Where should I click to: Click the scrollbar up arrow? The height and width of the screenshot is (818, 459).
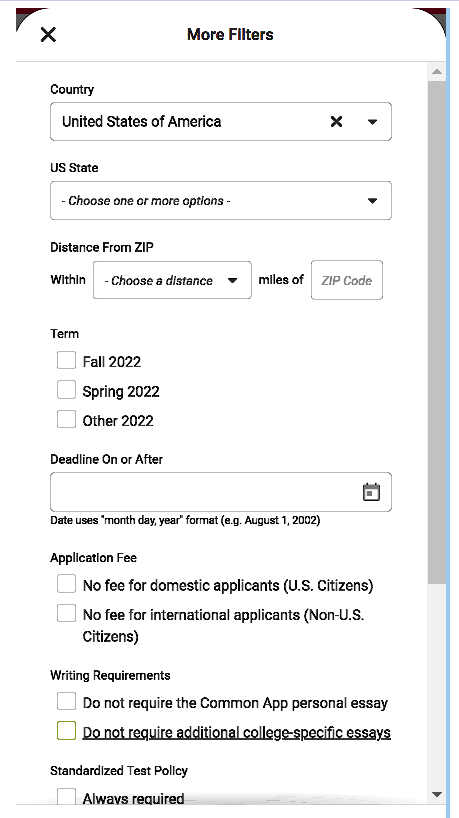(x=437, y=71)
